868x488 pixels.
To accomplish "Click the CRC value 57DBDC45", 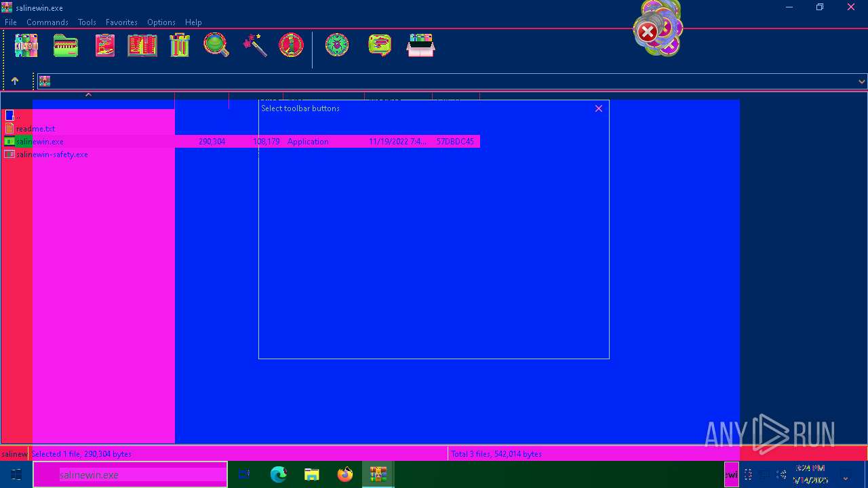I will click(x=455, y=142).
